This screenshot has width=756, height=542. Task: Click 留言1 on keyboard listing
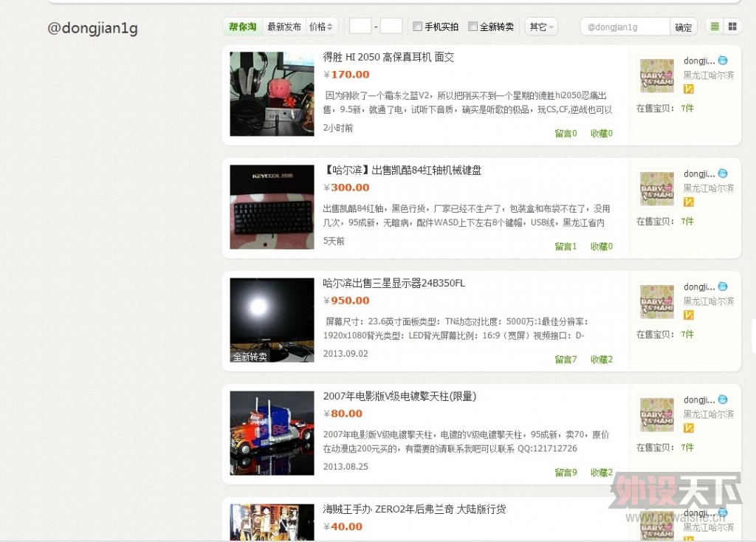[566, 247]
